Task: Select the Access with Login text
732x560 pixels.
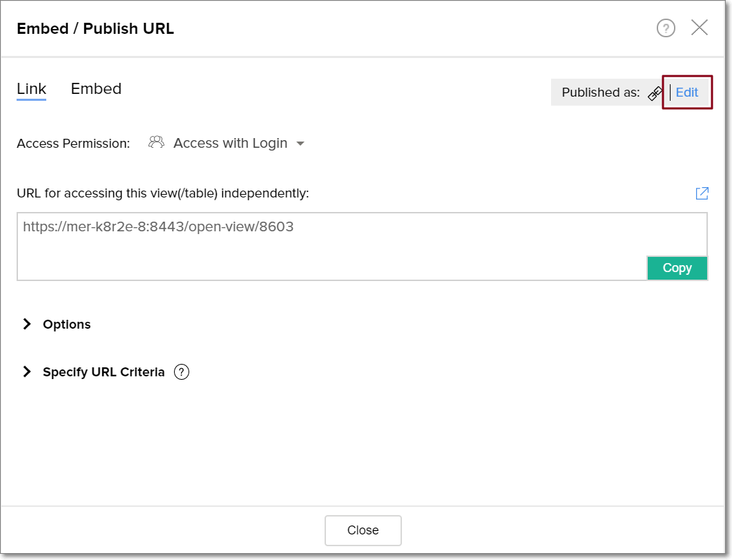Action: [230, 143]
